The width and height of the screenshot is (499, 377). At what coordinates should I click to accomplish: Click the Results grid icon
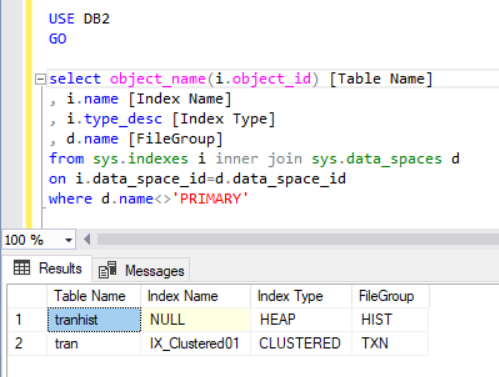tap(22, 268)
